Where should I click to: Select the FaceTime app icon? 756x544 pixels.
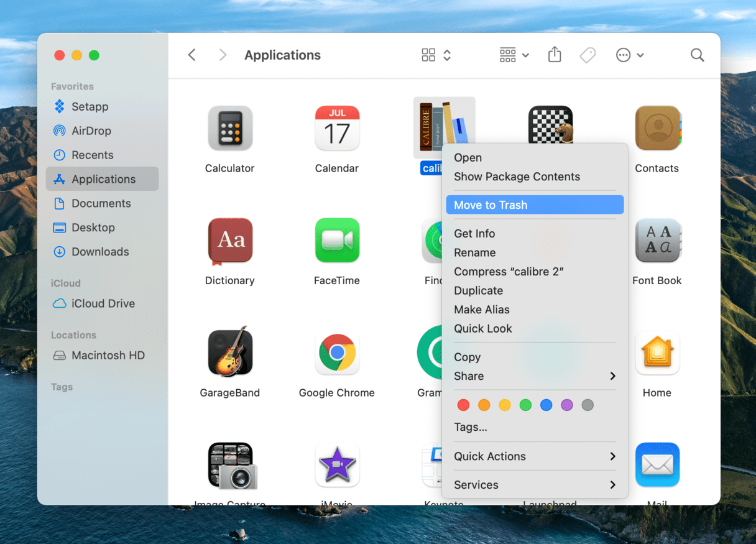tap(337, 241)
